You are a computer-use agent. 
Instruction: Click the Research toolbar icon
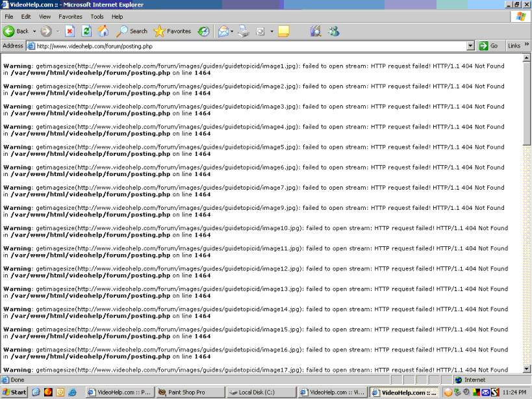316,32
